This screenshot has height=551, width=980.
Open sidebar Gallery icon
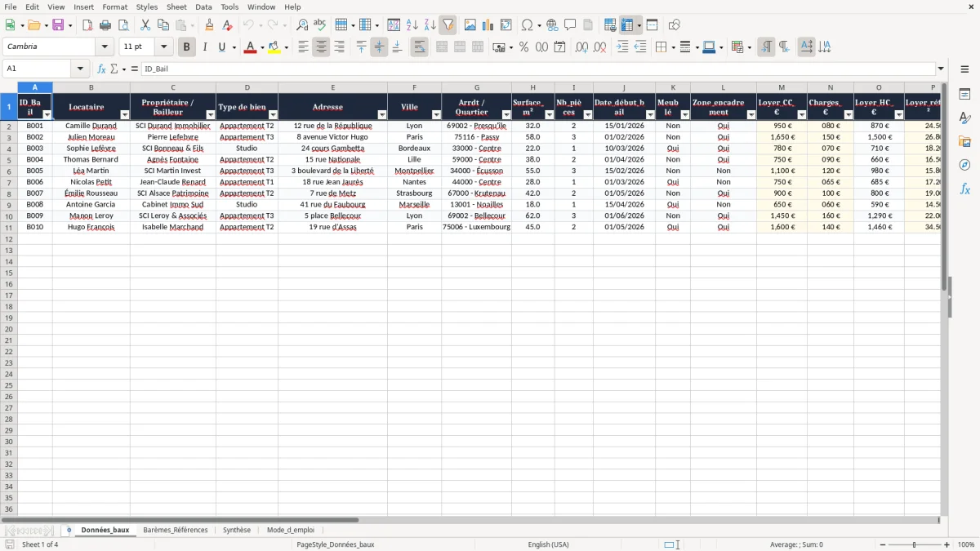click(x=964, y=142)
